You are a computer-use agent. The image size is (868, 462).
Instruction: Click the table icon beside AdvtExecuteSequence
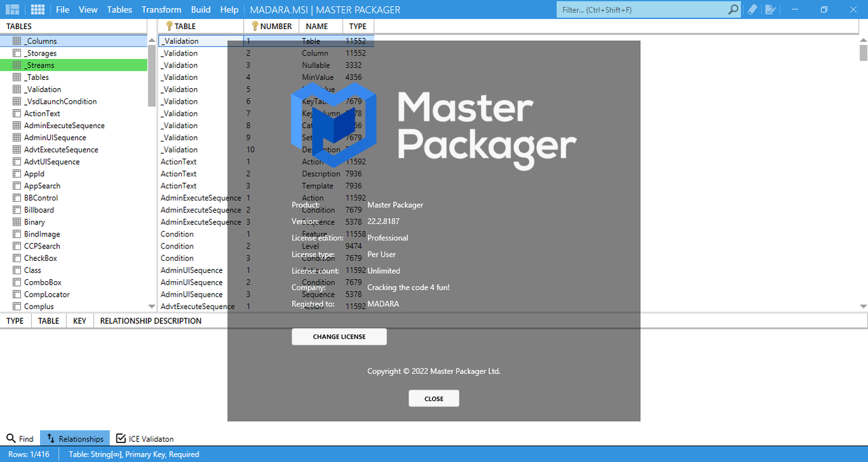17,150
